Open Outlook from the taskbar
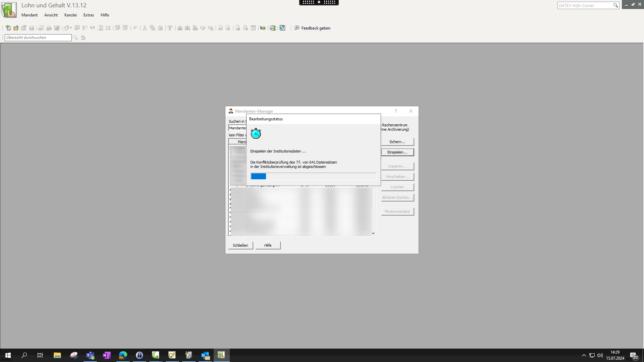The image size is (644, 362). 205,355
